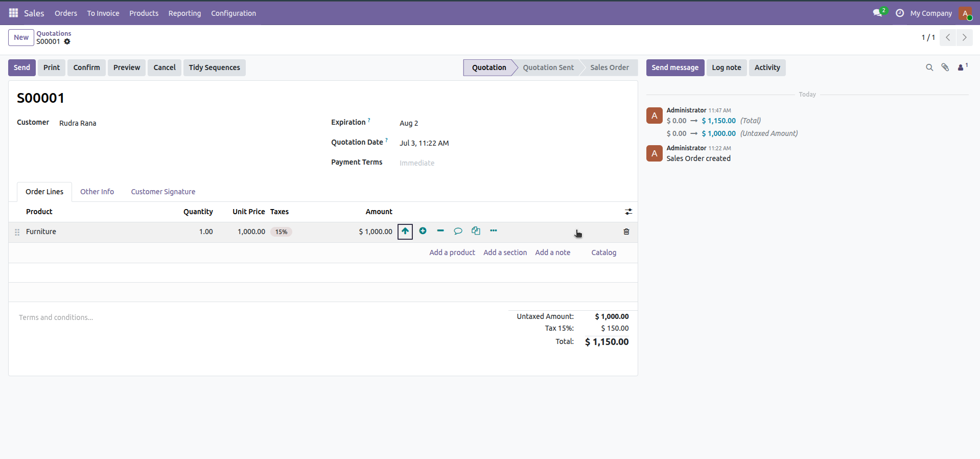Screen dimensions: 980x459
Task: Go to the previous record arrow
Action: [x=948, y=37]
